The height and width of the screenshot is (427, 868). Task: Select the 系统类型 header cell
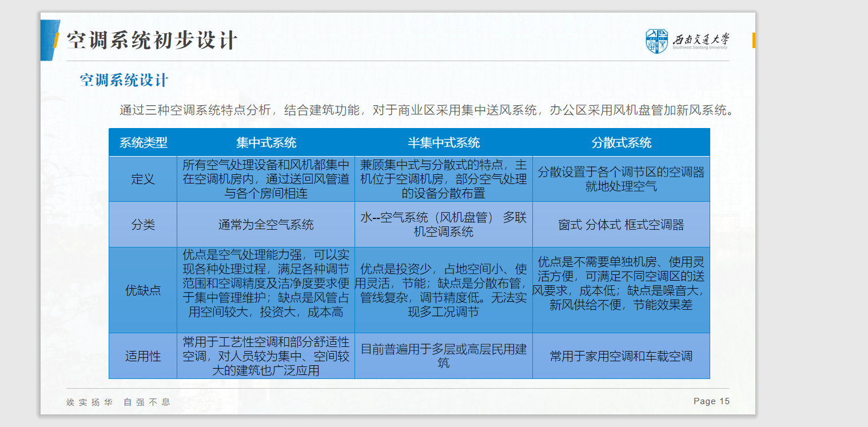point(143,143)
